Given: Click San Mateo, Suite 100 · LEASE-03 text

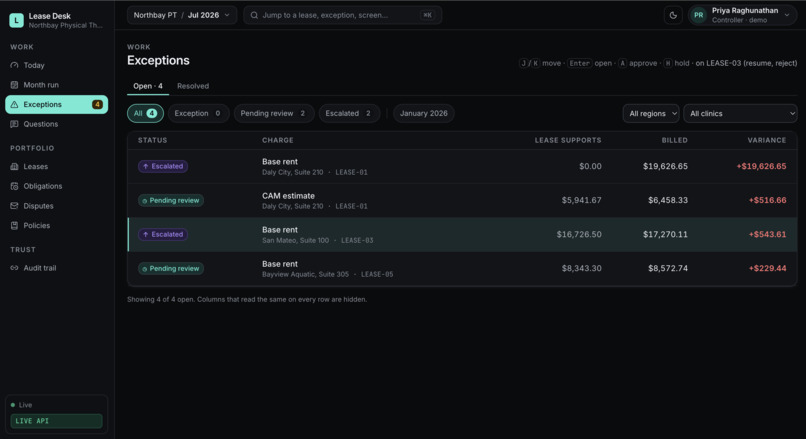Looking at the screenshot, I should (318, 240).
